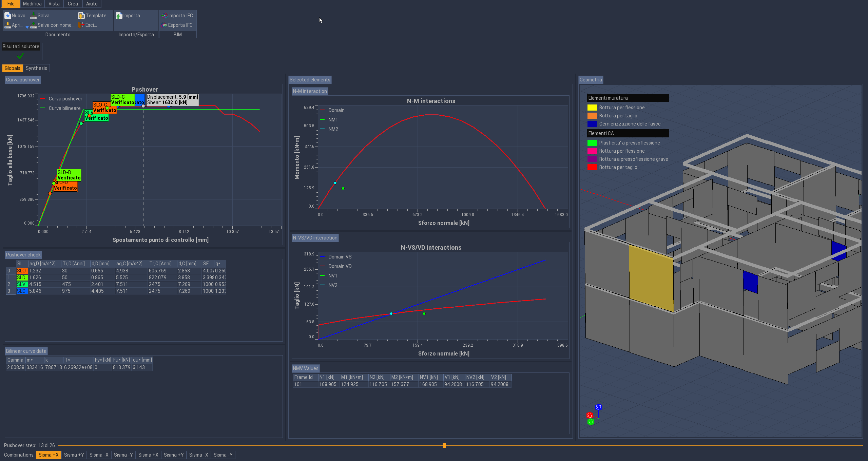Viewport: 868px width, 461px height.
Task: Click the Nuovo new document icon
Action: pyautogui.click(x=8, y=16)
